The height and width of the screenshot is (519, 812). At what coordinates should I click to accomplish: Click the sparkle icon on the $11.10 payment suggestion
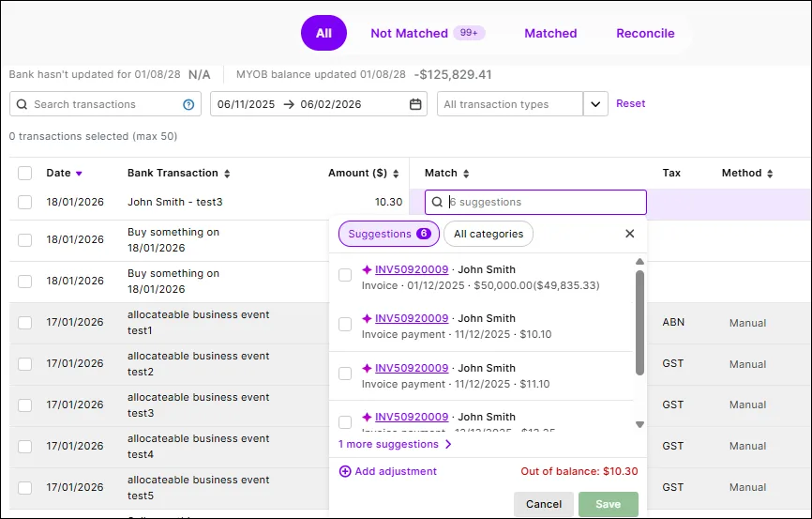pos(367,368)
